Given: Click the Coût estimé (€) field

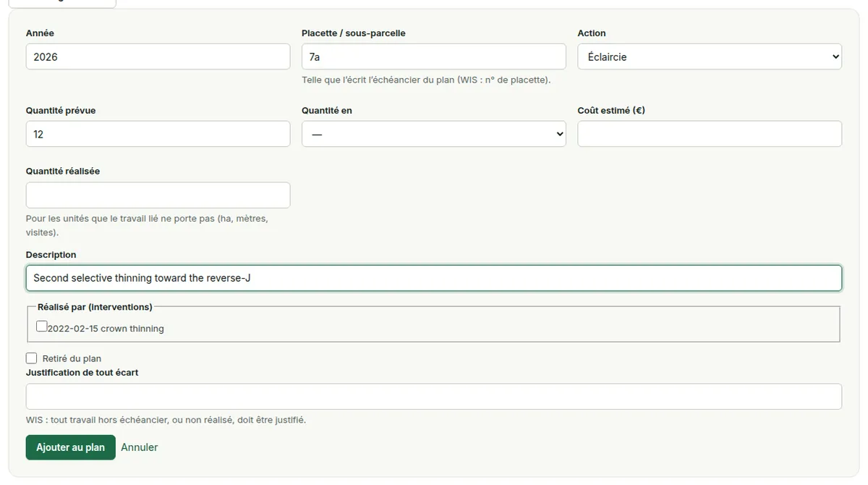Looking at the screenshot, I should click(710, 134).
